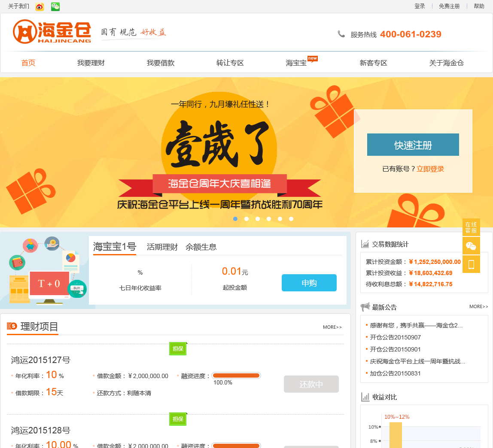Click the WeChat icon in side widget
This screenshot has width=493, height=448.
(471, 246)
